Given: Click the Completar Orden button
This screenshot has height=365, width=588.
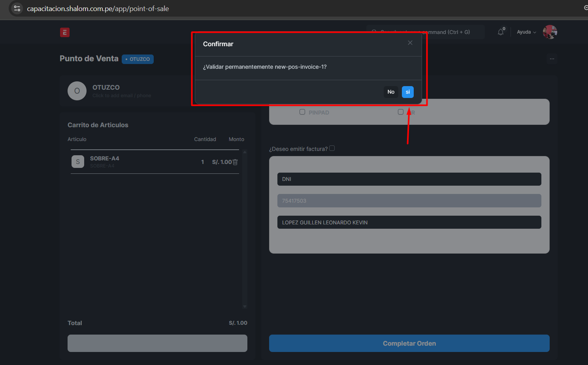Looking at the screenshot, I should pyautogui.click(x=409, y=343).
